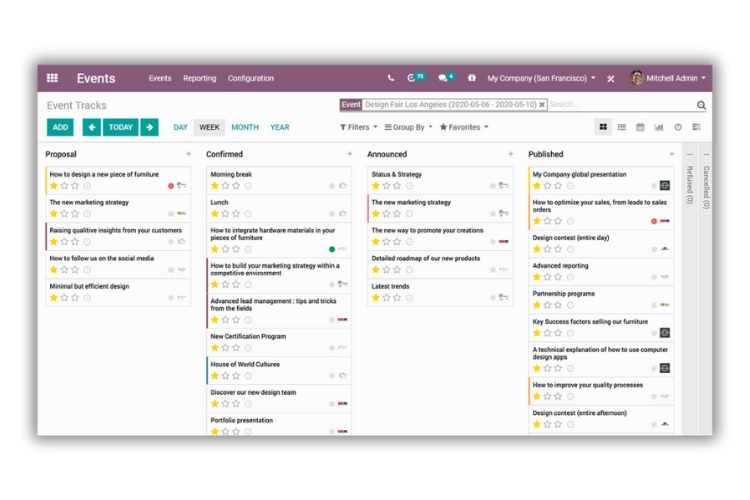The height and width of the screenshot is (500, 750).
Task: Select the WEEK scale
Action: pos(210,127)
